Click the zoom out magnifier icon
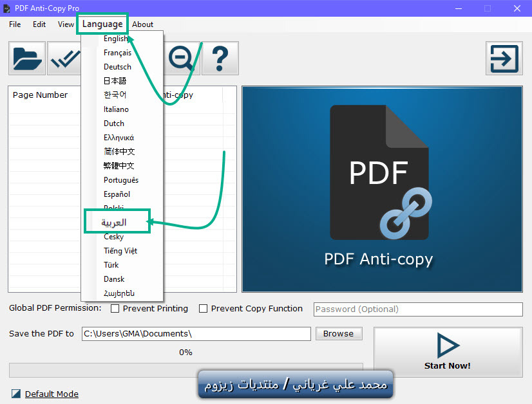The width and height of the screenshot is (532, 404). pos(182,59)
